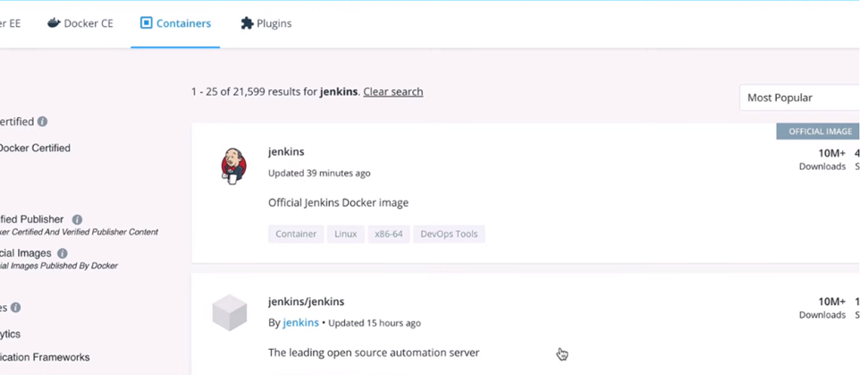Viewport: 868px width, 375px height.
Task: Show info icon beside Certified heading
Action: pyautogui.click(x=42, y=122)
